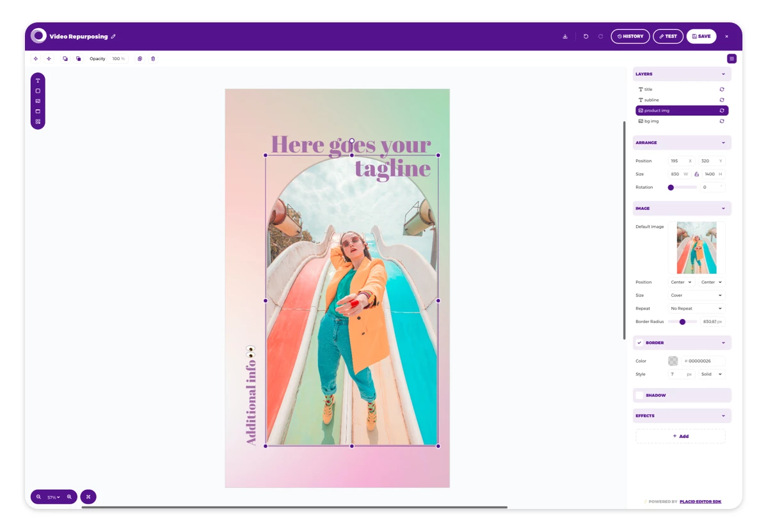Image resolution: width=768 pixels, height=532 pixels.
Task: Select the browser frame tool
Action: pos(38,111)
